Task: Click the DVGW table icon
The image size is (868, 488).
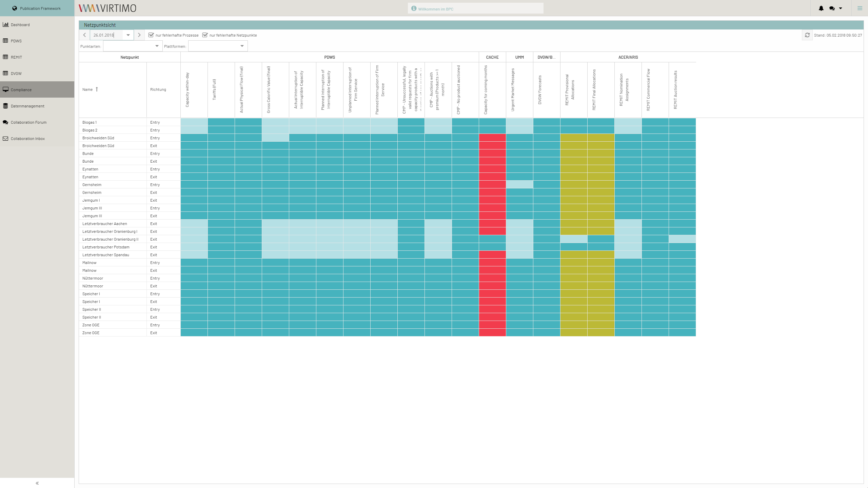Action: pyautogui.click(x=5, y=73)
